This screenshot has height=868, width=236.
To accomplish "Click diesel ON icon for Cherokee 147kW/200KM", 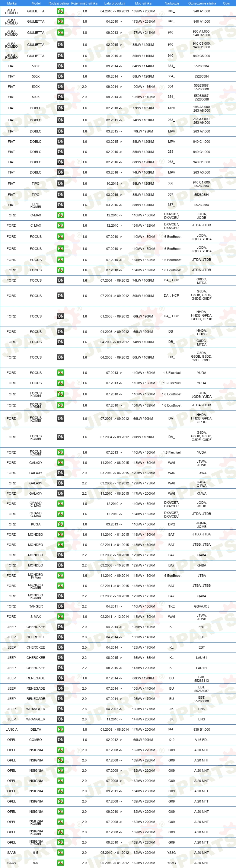I will [61, 668].
